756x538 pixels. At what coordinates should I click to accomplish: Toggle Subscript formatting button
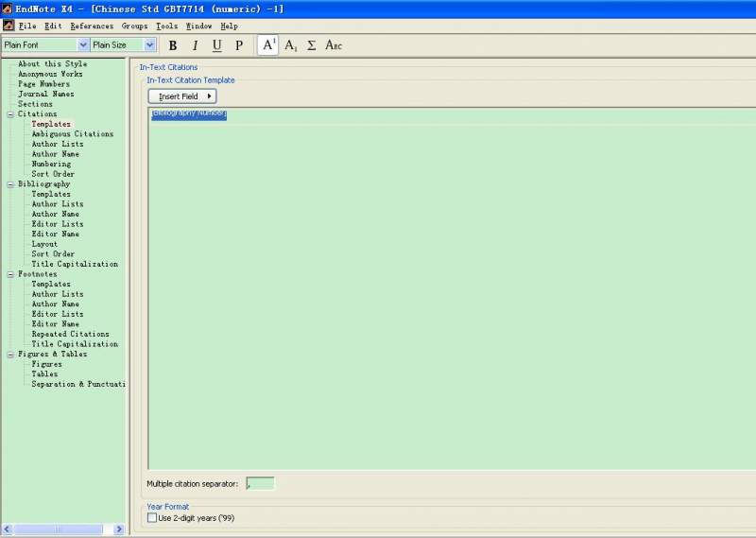pos(290,45)
